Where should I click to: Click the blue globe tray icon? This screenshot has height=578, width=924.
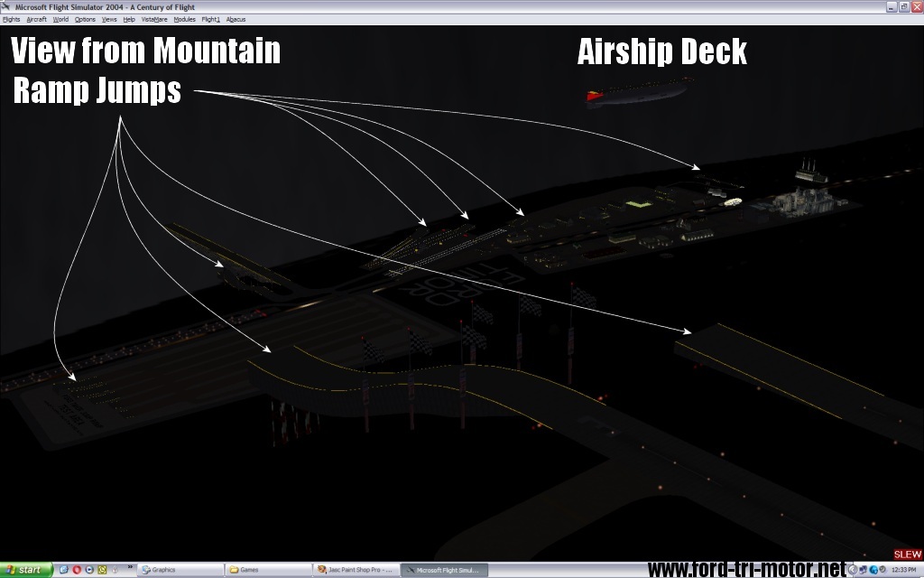tap(873, 570)
